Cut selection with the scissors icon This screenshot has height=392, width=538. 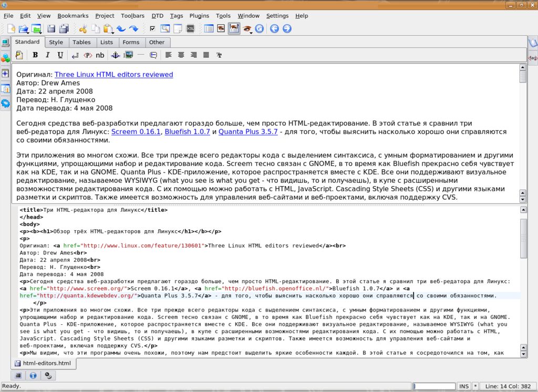(x=82, y=28)
